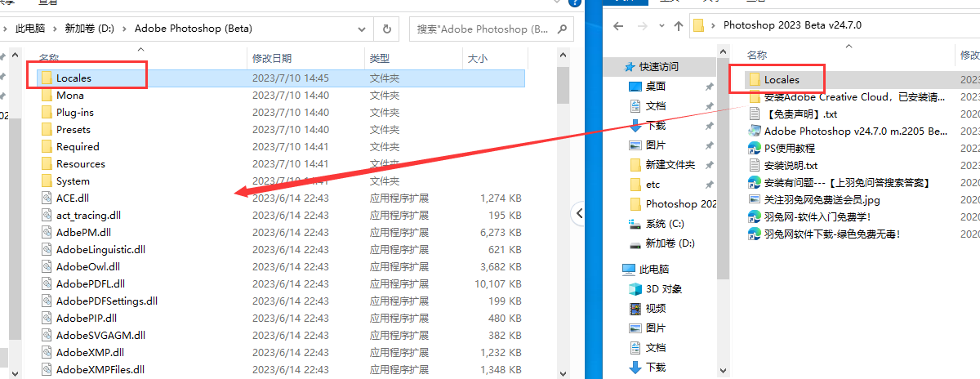The image size is (980, 379).
Task: Click the search field for Adobe Photoshop (Beta)
Action: click(482, 29)
